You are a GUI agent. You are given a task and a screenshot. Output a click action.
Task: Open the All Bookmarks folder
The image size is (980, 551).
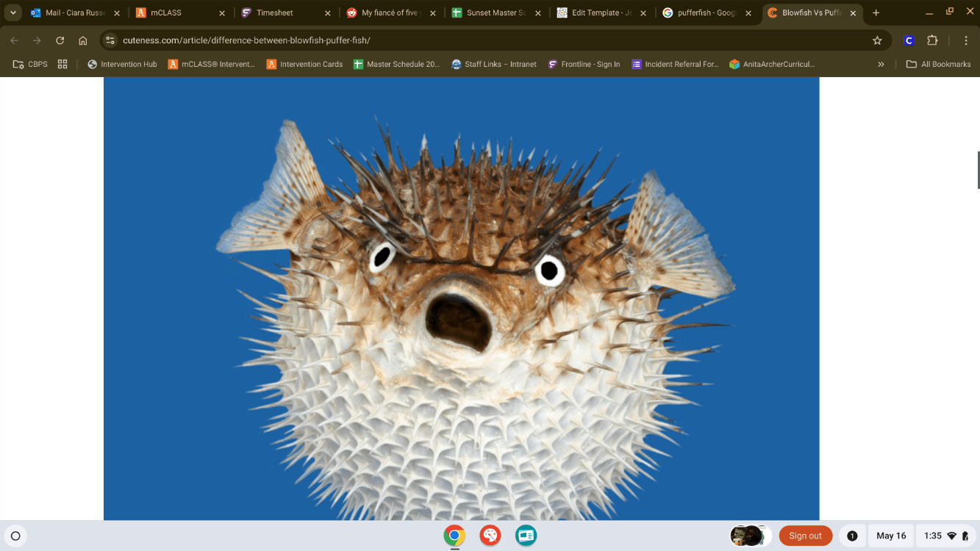click(x=938, y=64)
